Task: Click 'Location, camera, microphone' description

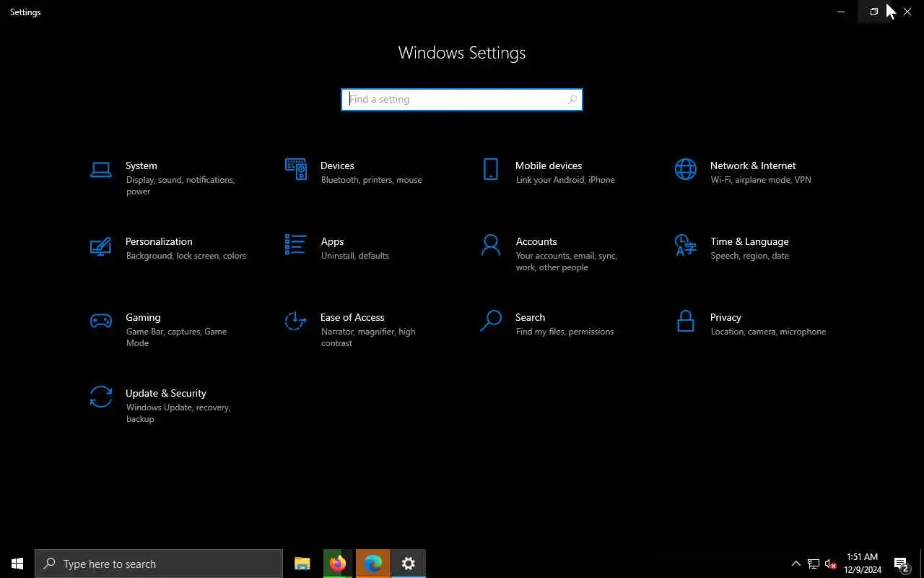Action: (768, 332)
